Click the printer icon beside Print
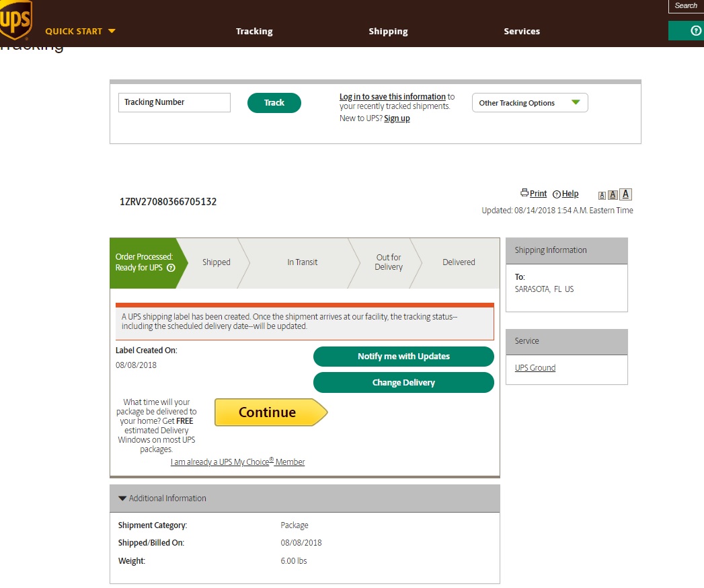This screenshot has height=588, width=704. (524, 192)
